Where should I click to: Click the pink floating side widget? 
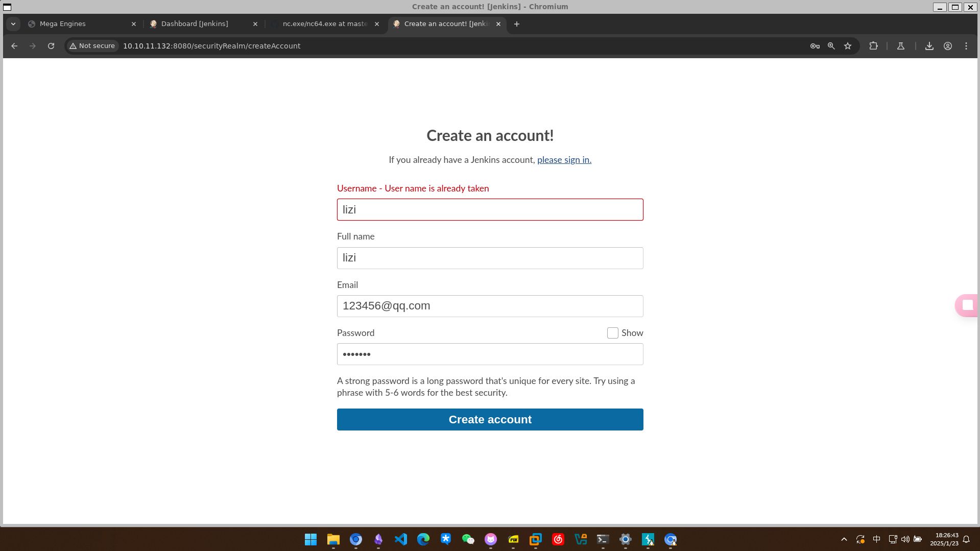point(967,305)
